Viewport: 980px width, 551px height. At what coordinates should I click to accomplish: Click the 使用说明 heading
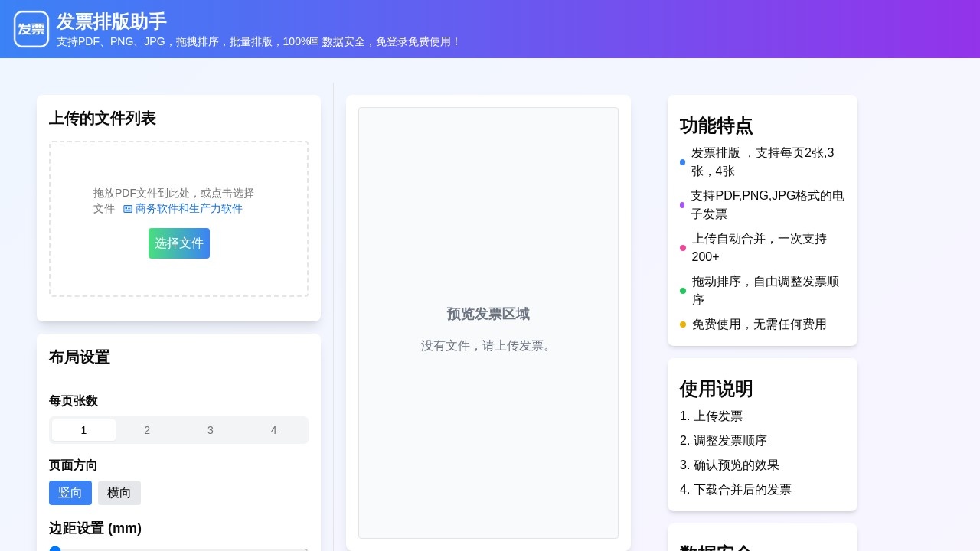pyautogui.click(x=717, y=389)
